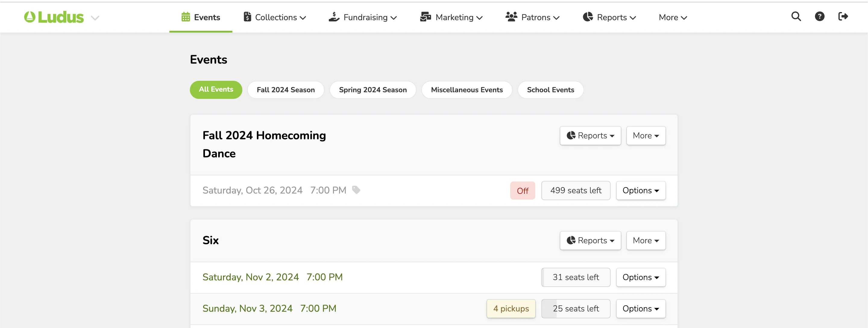Click the Fall 2024 Homecoming Dance title
The image size is (868, 328).
point(264,144)
